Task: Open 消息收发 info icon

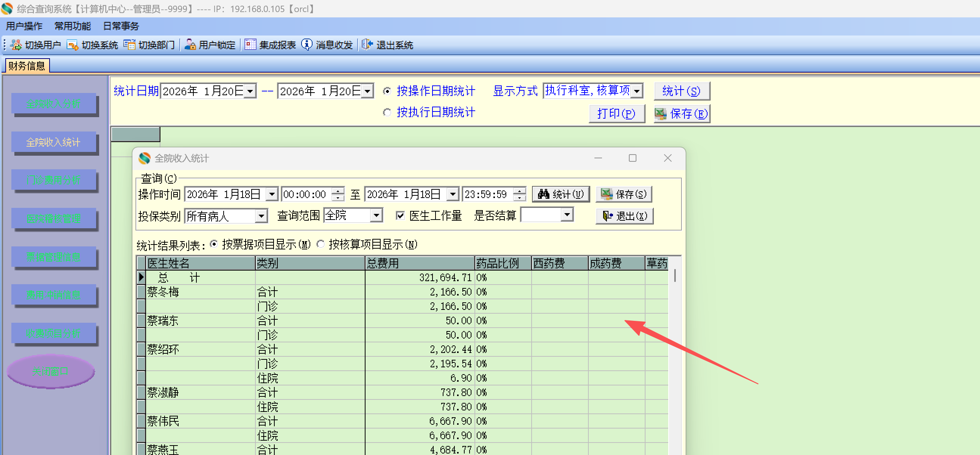Action: [x=306, y=45]
